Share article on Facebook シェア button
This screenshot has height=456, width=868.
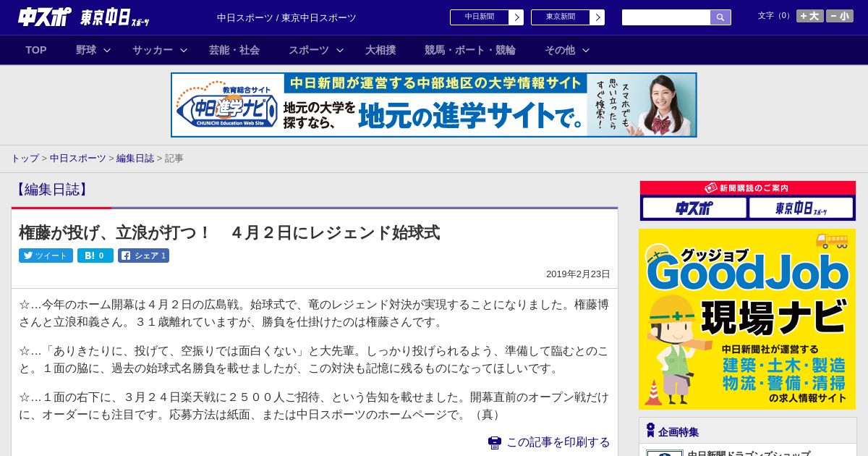[143, 256]
